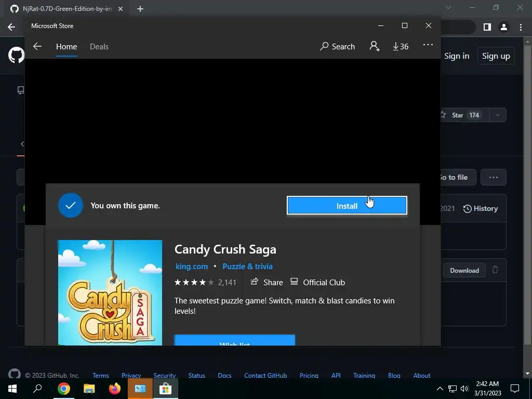
Task: Open a new Chrome tab
Action: coord(140,9)
